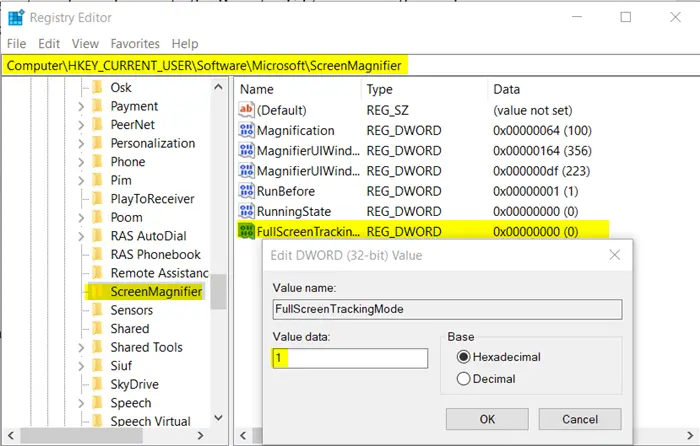Click the PeerNet folder icon
The height and width of the screenshot is (446, 700).
97,124
